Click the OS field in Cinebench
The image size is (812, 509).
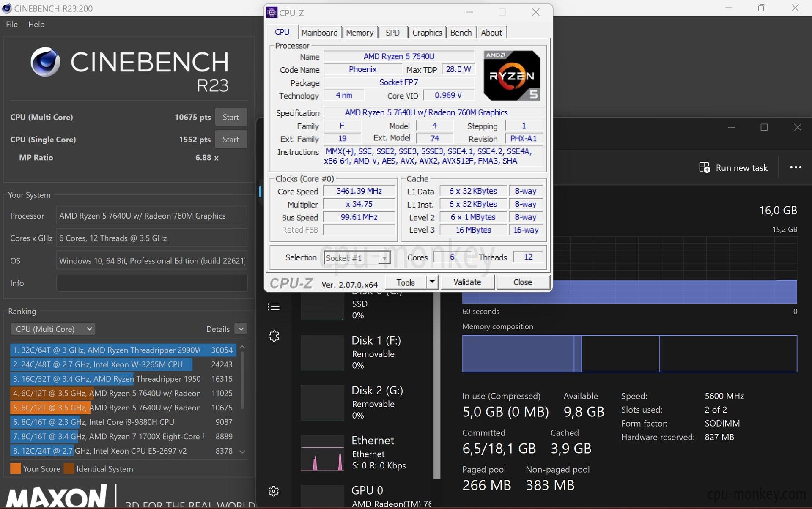pyautogui.click(x=152, y=260)
